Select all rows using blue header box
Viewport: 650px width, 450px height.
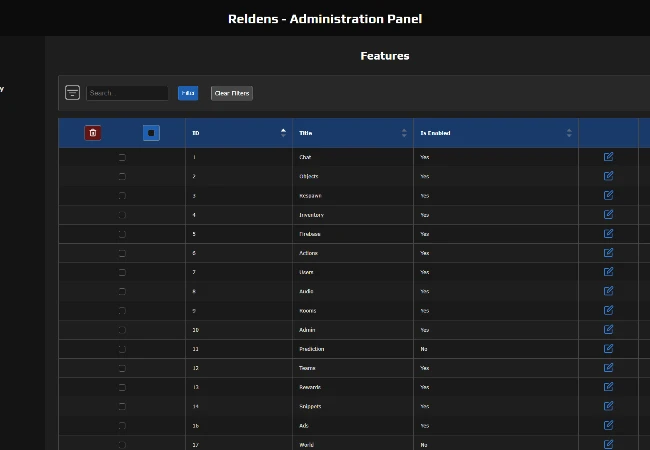[x=151, y=133]
